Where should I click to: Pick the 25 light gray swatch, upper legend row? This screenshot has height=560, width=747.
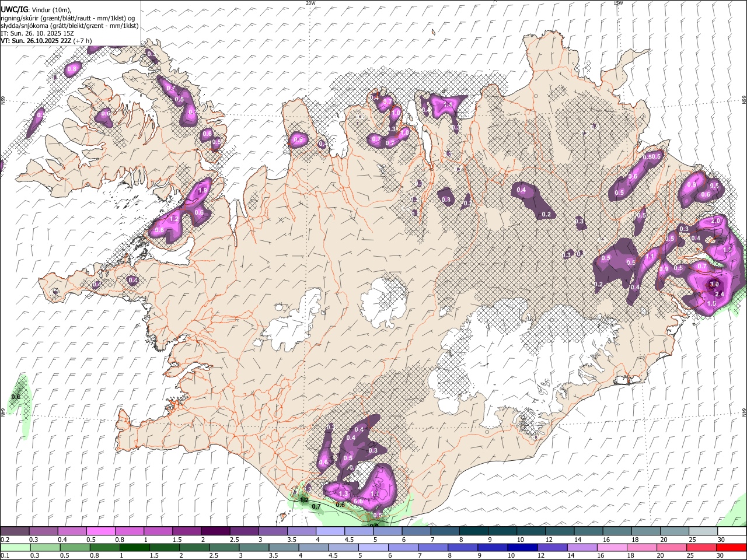point(703,531)
